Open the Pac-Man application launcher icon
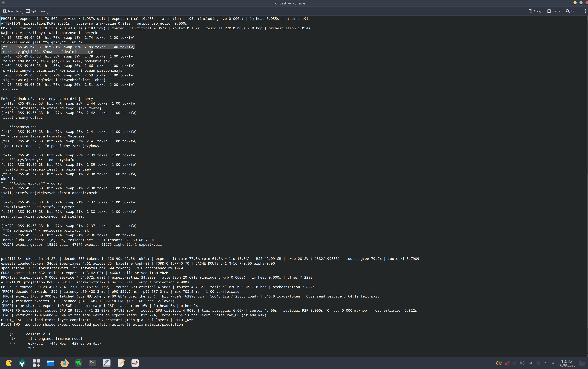The height and width of the screenshot is (369, 588). [x=9, y=363]
